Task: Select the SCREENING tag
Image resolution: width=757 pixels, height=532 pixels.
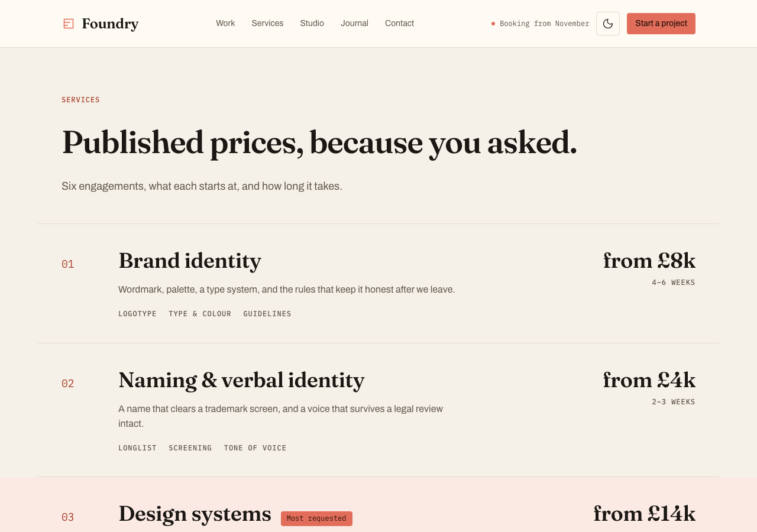Action: [190, 448]
